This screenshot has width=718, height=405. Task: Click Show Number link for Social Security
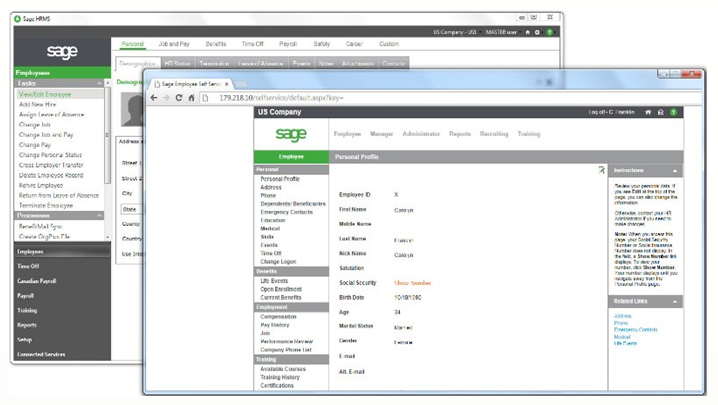[413, 283]
